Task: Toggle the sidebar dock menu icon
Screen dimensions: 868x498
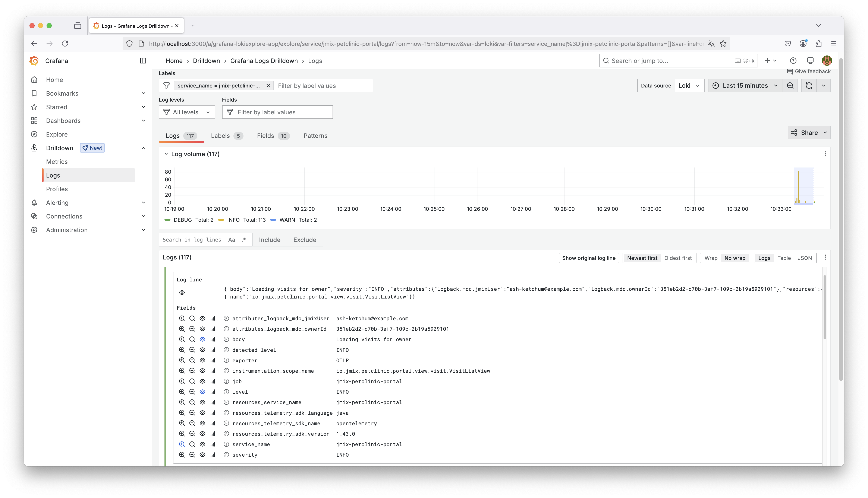Action: tap(143, 61)
